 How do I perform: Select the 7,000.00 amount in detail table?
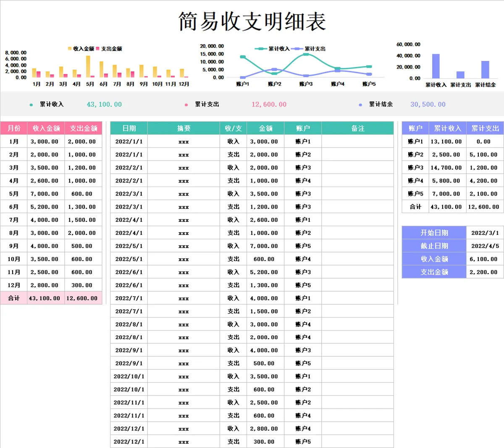(x=265, y=246)
